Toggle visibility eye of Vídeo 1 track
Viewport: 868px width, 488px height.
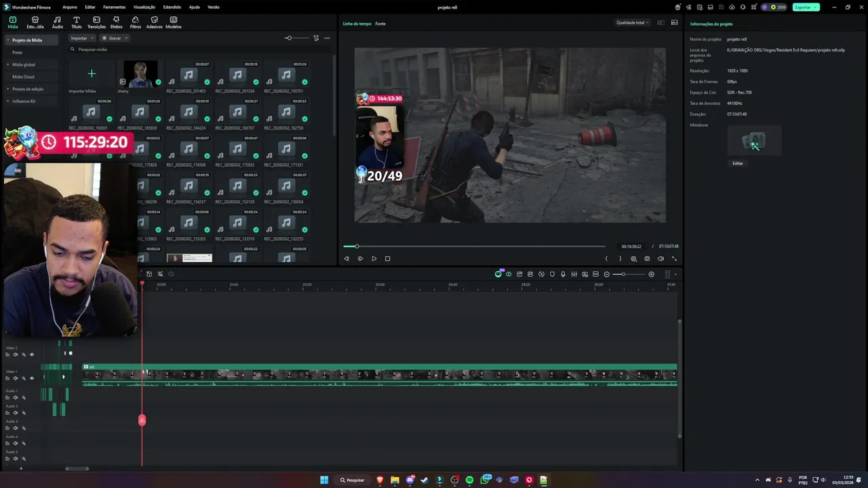tap(31, 378)
